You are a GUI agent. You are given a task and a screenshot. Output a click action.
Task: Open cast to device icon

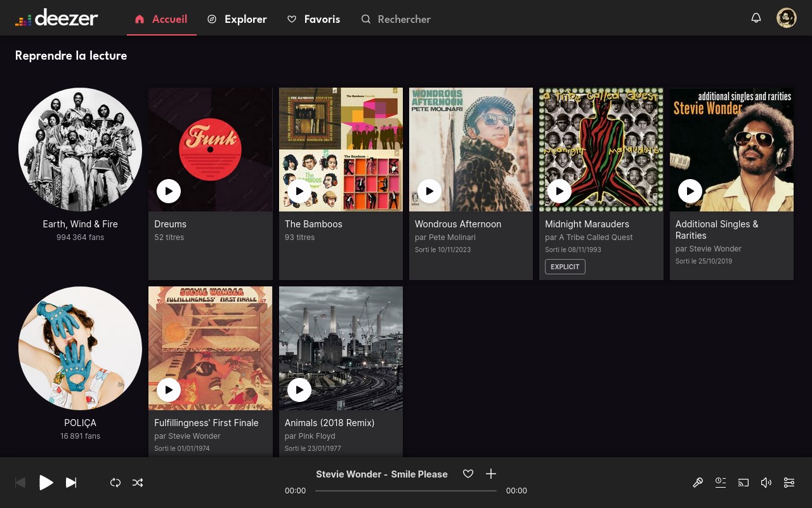743,483
